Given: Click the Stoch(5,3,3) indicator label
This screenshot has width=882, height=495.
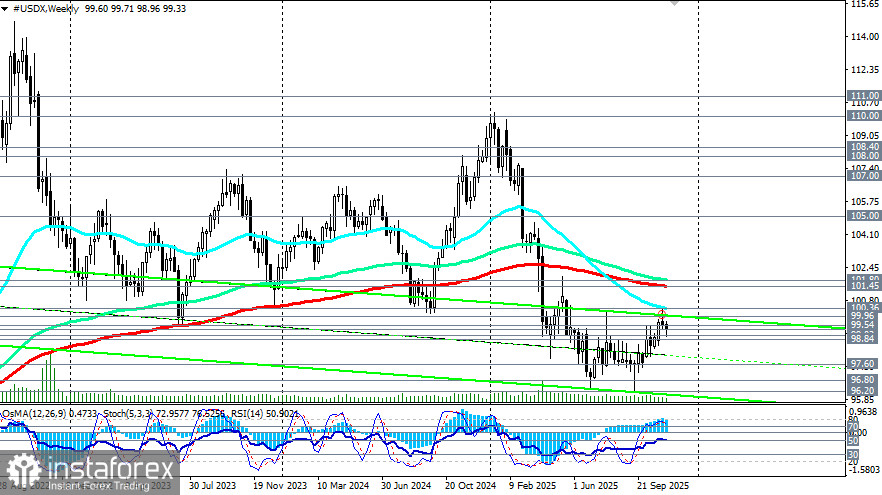Looking at the screenshot, I should click(127, 413).
